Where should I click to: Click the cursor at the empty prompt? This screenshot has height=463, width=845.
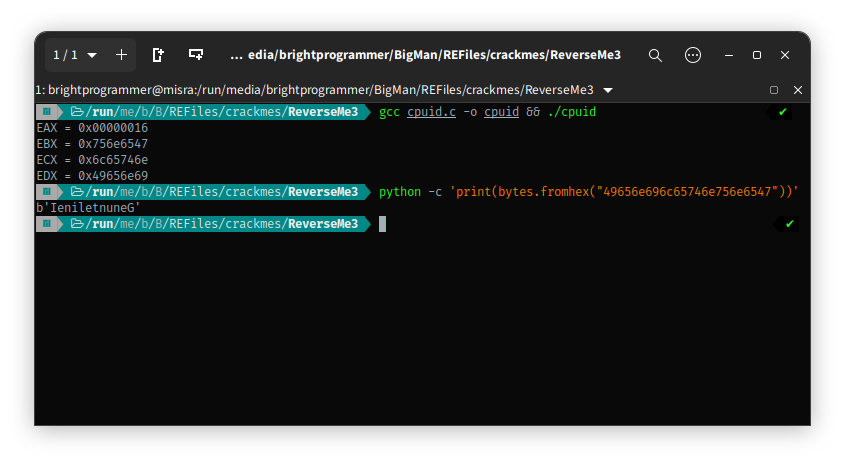[x=382, y=224]
